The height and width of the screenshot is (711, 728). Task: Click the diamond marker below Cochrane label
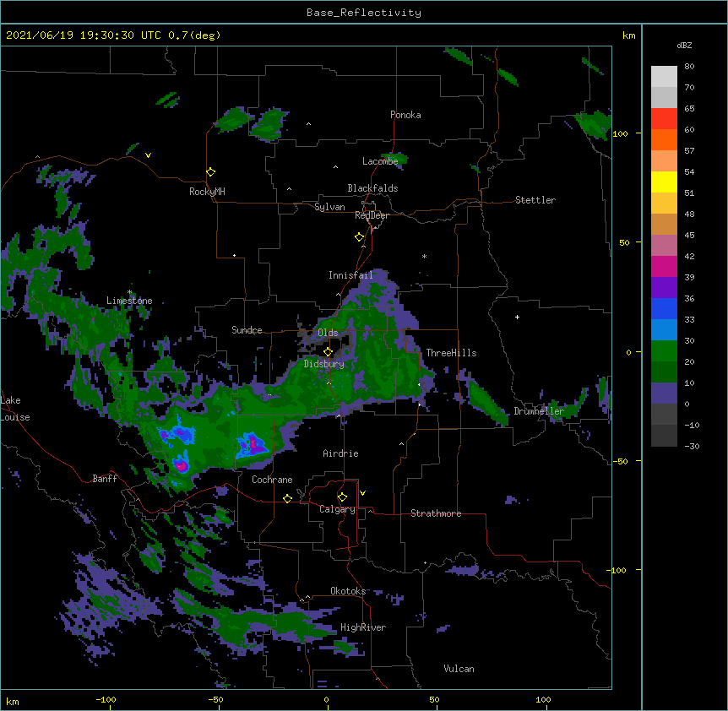[x=287, y=498]
